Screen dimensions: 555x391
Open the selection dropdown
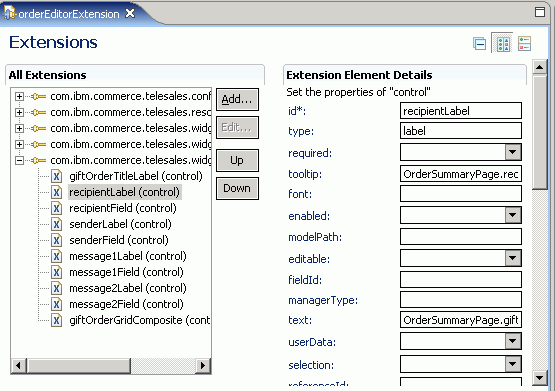click(x=513, y=364)
